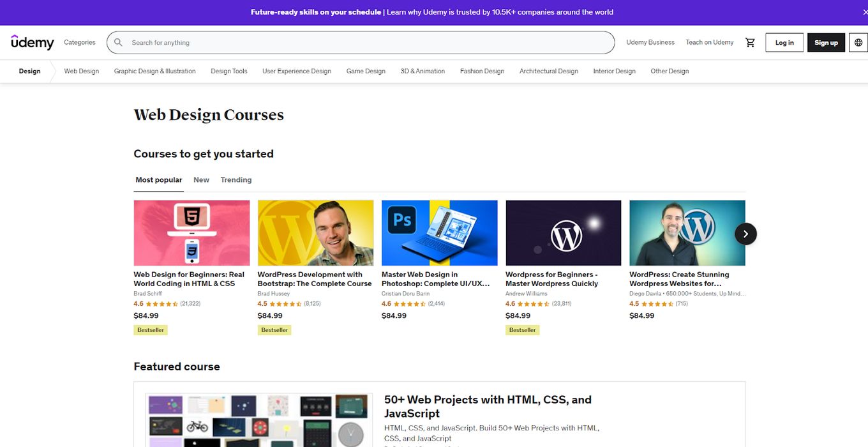
Task: Click the Courses to get you started heading
Action: click(204, 154)
